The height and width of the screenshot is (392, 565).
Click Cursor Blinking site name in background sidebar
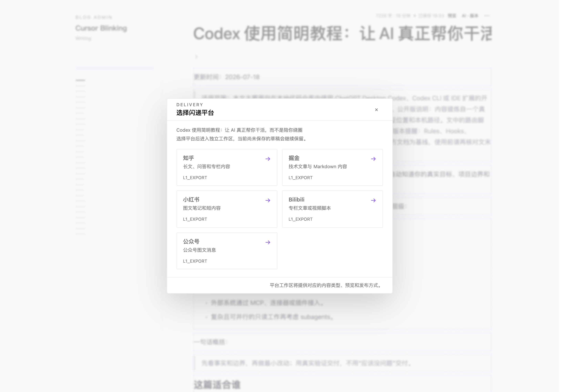tap(101, 28)
